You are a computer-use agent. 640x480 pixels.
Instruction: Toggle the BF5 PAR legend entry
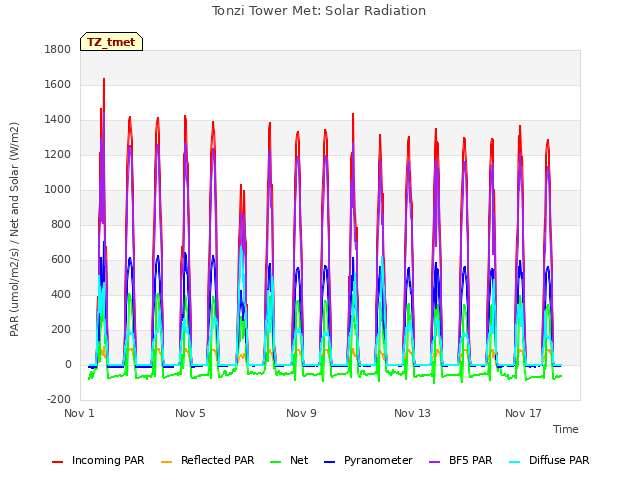pos(461,460)
